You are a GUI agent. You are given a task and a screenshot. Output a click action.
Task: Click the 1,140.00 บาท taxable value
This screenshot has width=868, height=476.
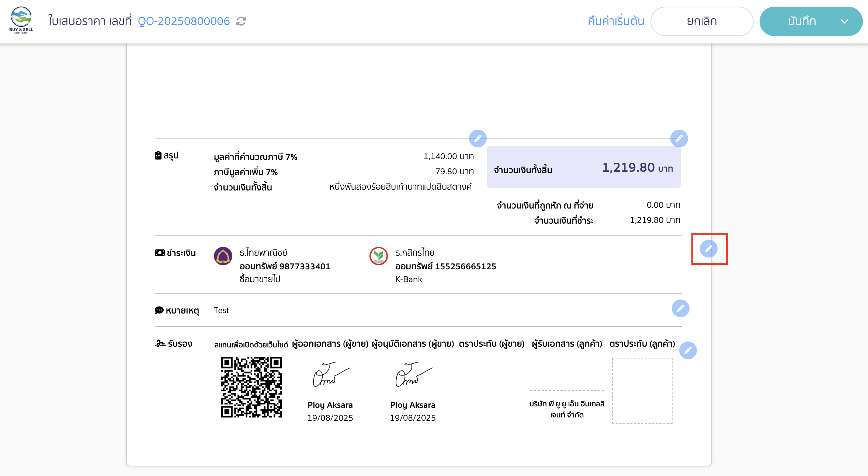click(x=449, y=156)
